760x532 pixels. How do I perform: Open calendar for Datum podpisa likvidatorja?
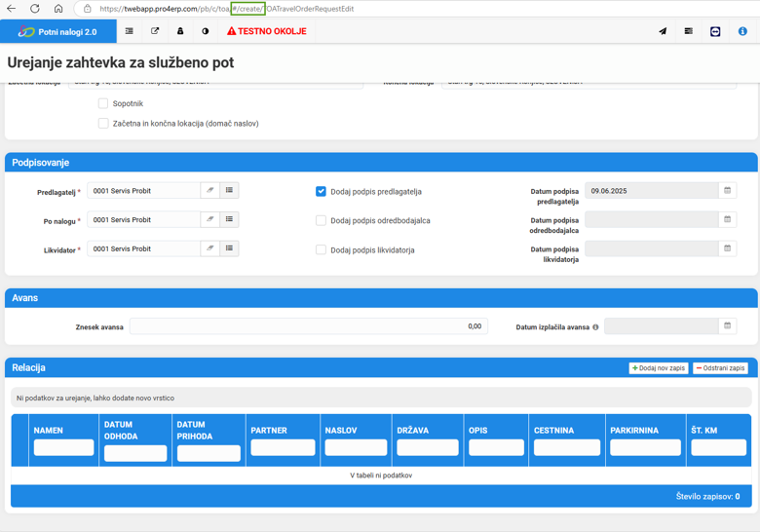pos(727,248)
